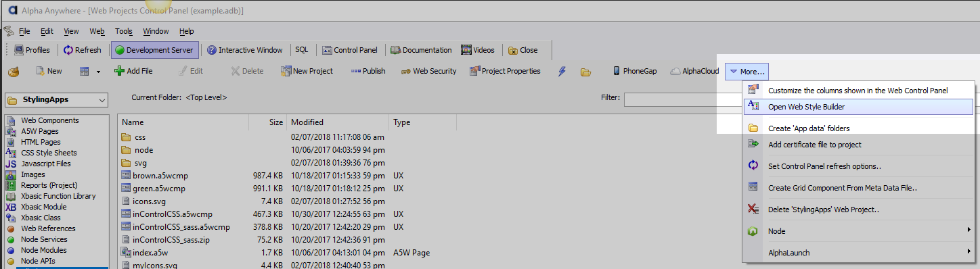This screenshot has width=980, height=269.
Task: Expand the Node submenu
Action: coord(858,230)
